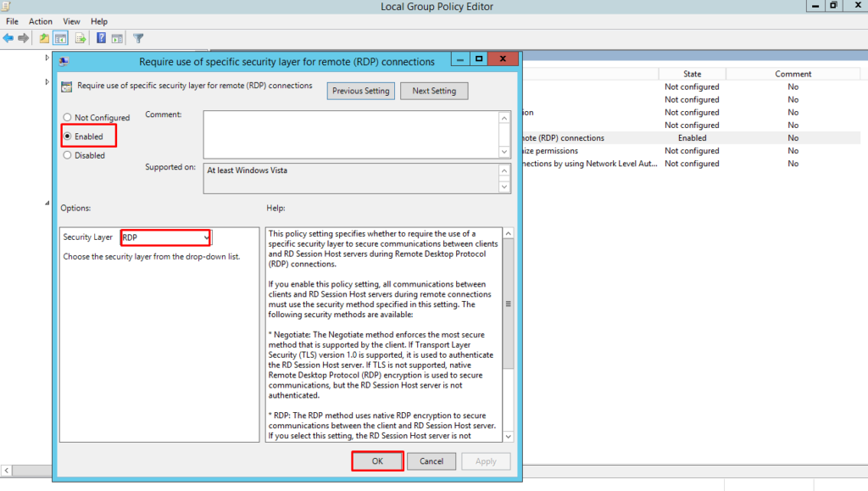Click the Export List toolbar icon
Viewport: 868px width, 491px height.
click(81, 38)
